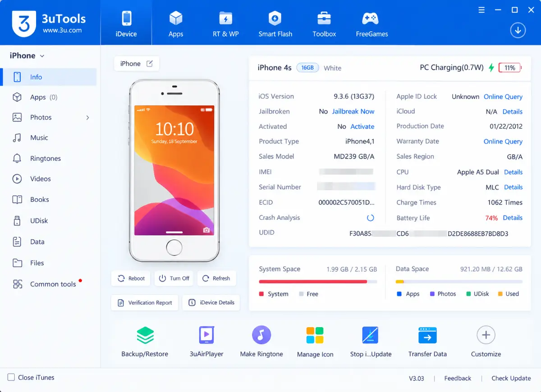The height and width of the screenshot is (392, 541).
Task: Open the Verification Report
Action: (x=145, y=303)
